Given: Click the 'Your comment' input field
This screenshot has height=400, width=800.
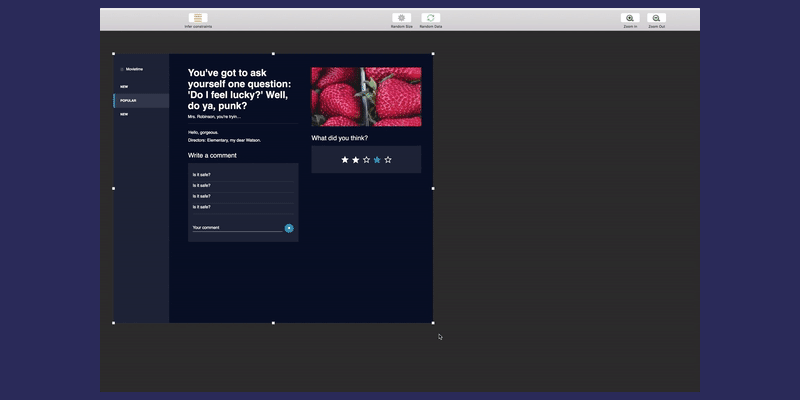Looking at the screenshot, I should 236,228.
